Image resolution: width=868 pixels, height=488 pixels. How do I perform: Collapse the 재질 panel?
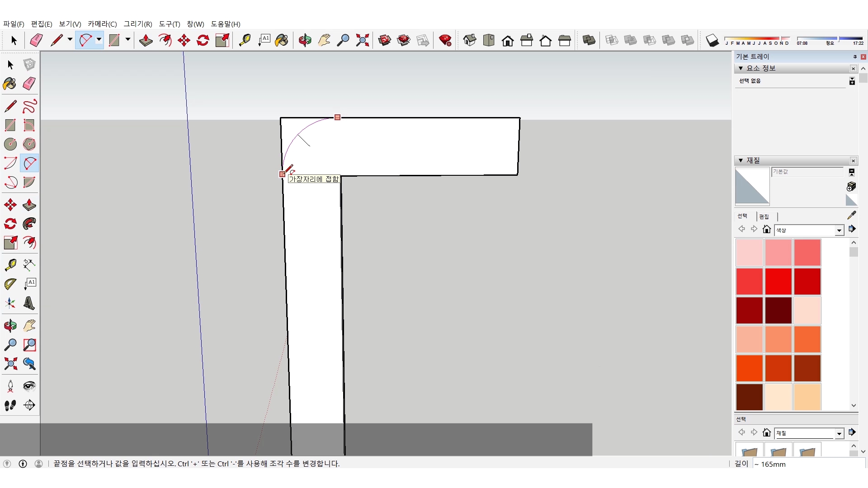pyautogui.click(x=741, y=160)
